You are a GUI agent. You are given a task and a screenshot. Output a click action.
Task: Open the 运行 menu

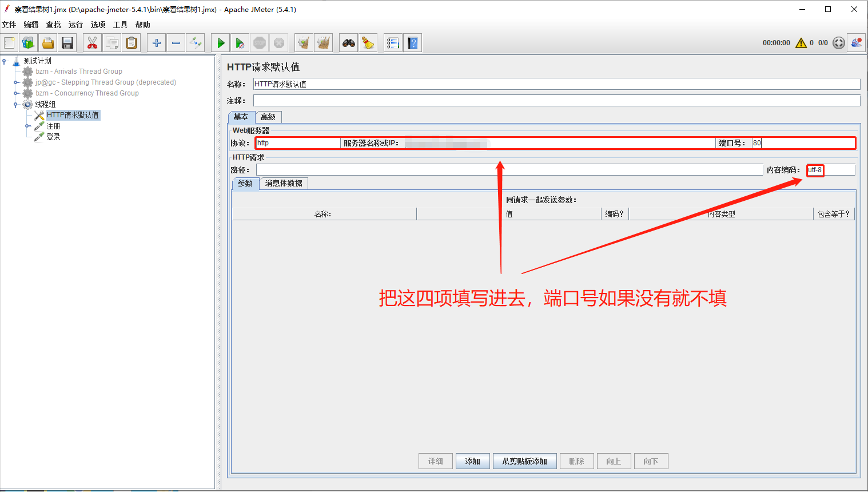[76, 25]
